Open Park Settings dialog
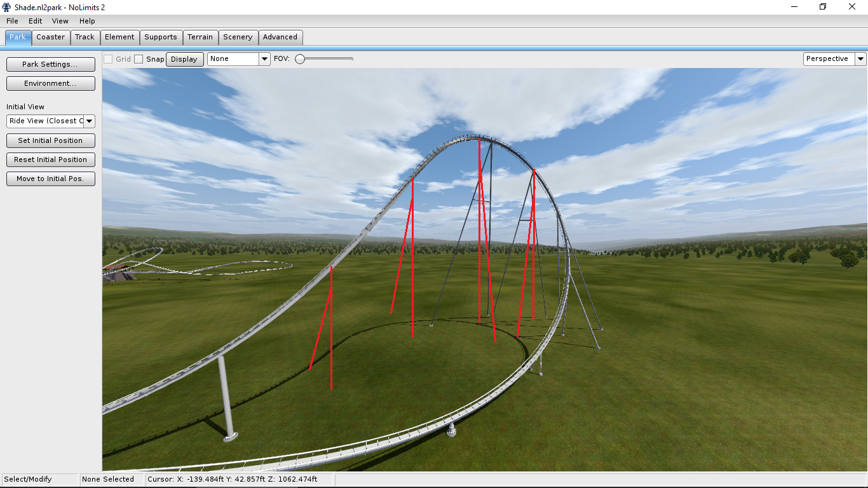Image resolution: width=868 pixels, height=488 pixels. point(50,64)
